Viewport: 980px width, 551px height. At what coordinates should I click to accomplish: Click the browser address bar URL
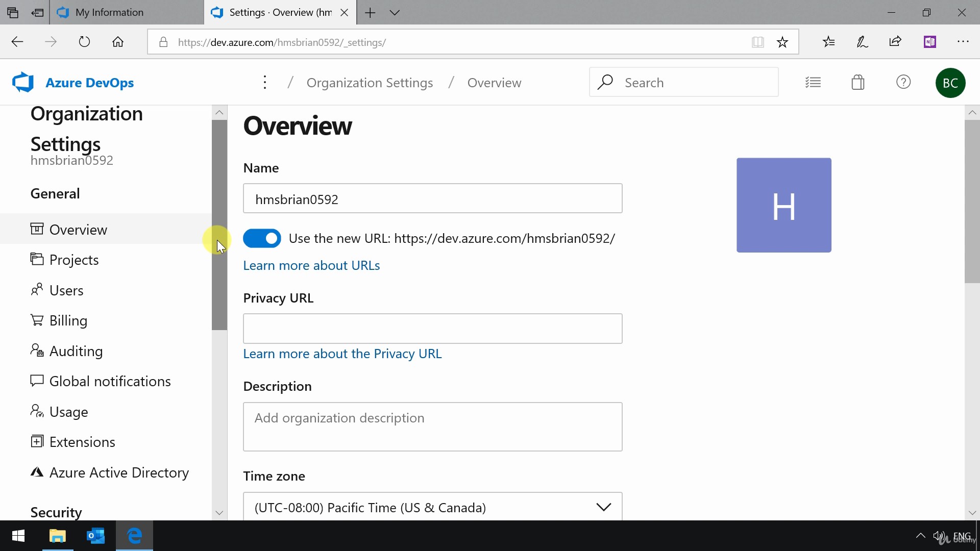pyautogui.click(x=282, y=42)
